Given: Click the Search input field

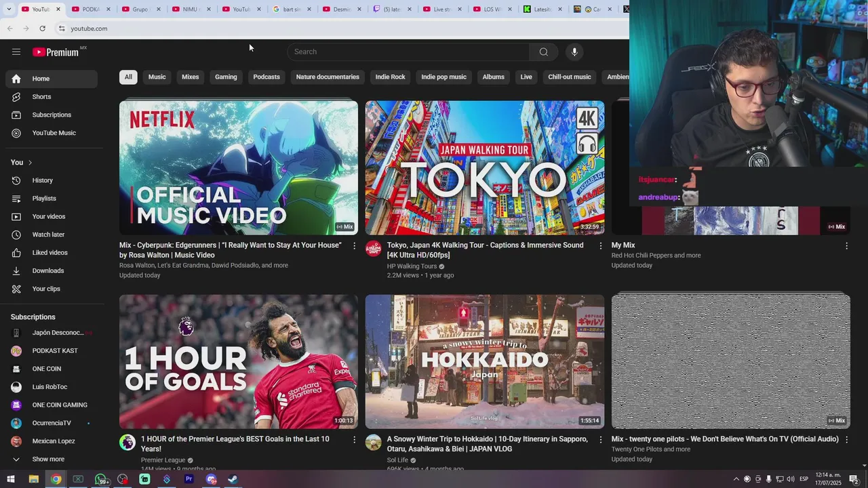Looking at the screenshot, I should pos(408,52).
